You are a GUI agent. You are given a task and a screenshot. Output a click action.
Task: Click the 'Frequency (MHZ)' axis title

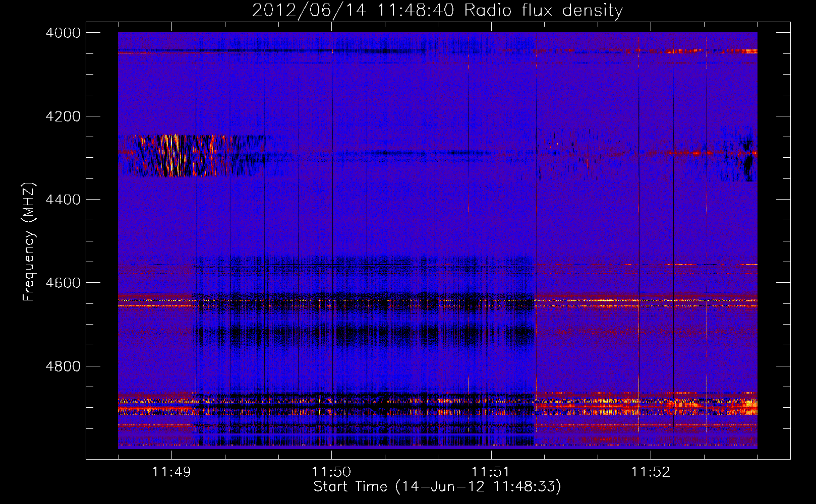[x=29, y=242]
